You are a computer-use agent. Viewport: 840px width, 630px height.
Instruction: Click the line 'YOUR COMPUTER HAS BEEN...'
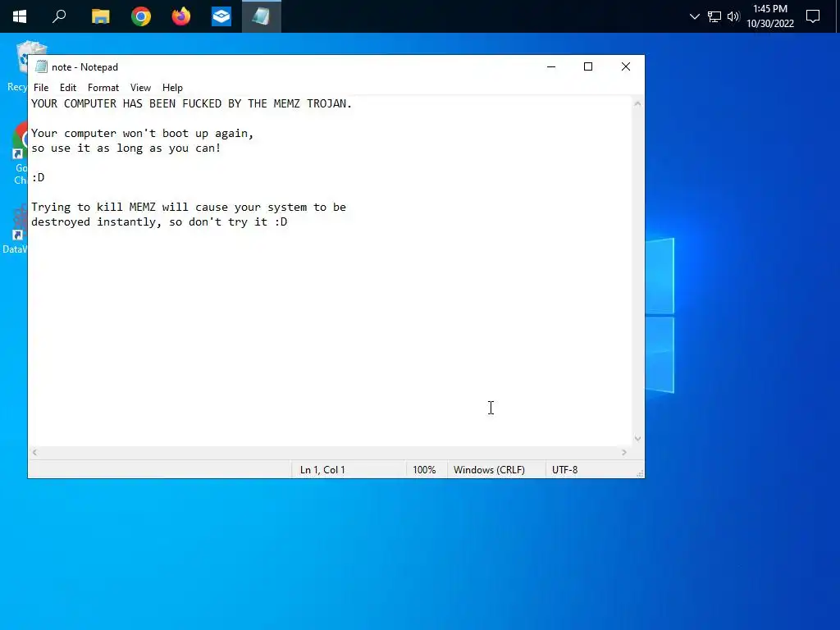click(x=191, y=103)
